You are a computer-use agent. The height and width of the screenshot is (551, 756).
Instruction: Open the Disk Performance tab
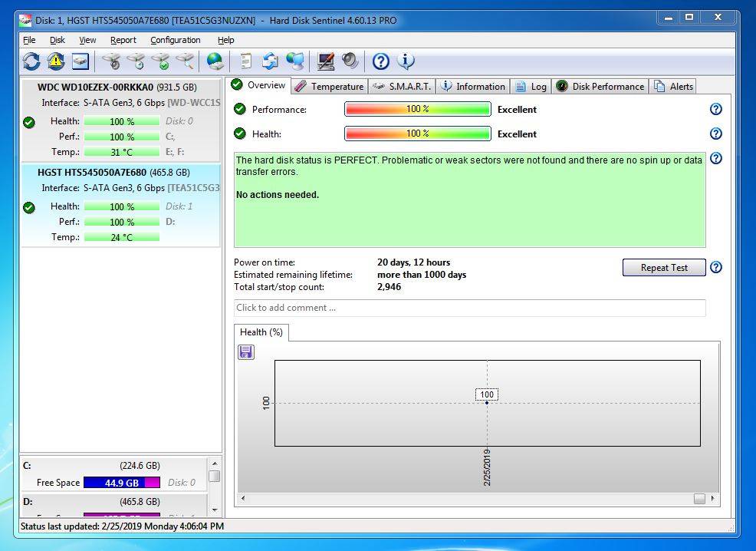(600, 87)
